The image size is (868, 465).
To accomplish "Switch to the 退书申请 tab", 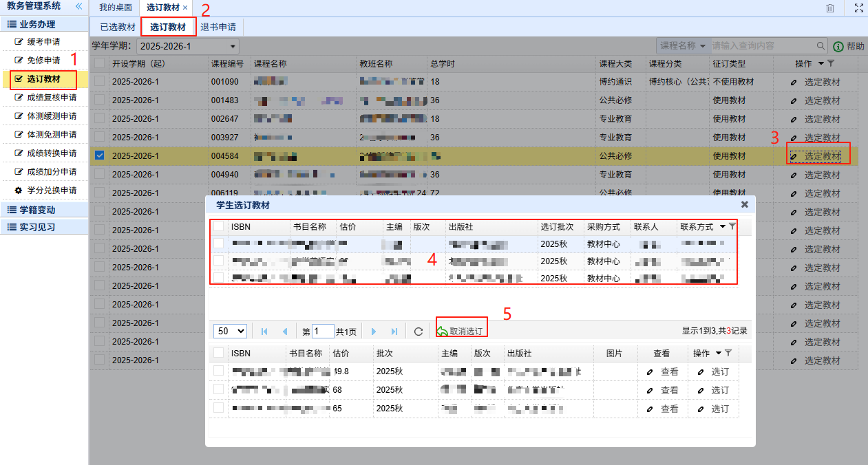I will (x=218, y=28).
